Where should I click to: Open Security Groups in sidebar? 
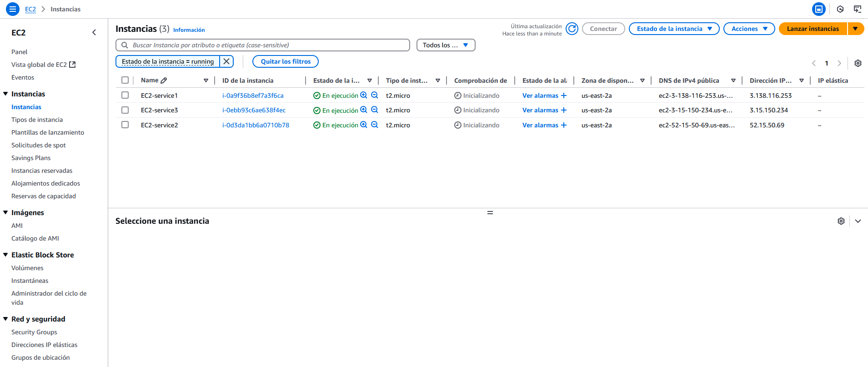[x=34, y=332]
